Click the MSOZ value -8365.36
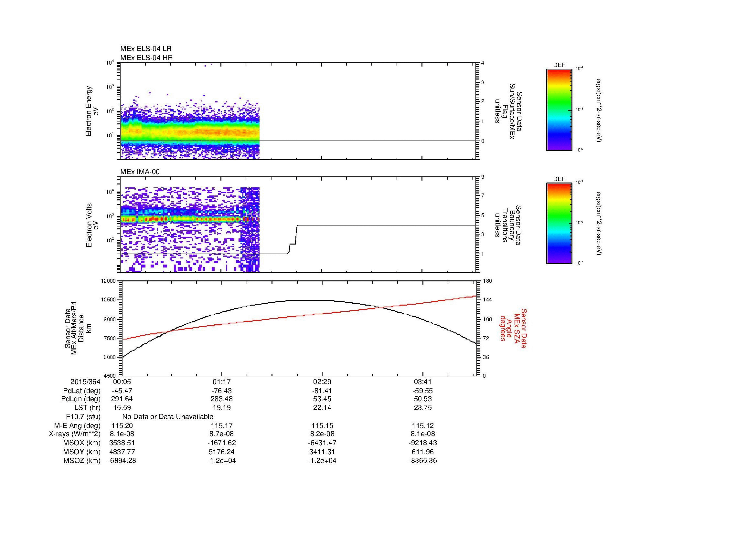 coord(422,461)
